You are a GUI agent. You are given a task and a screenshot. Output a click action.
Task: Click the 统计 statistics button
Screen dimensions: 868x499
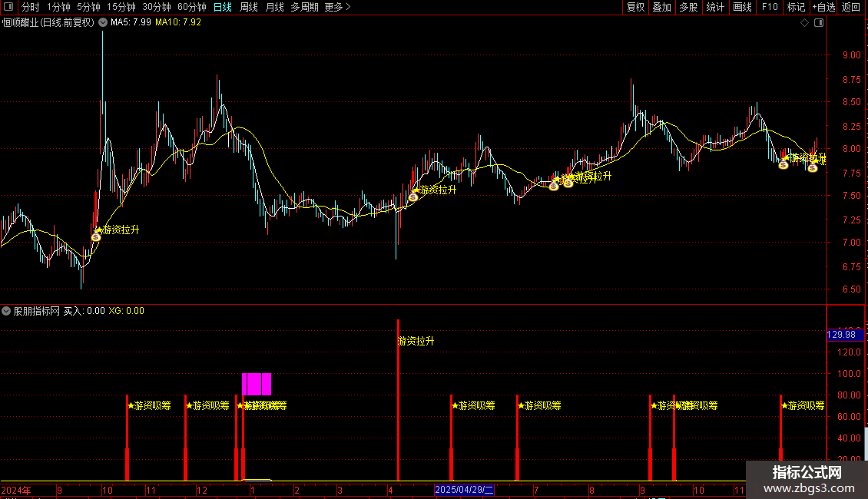click(714, 7)
